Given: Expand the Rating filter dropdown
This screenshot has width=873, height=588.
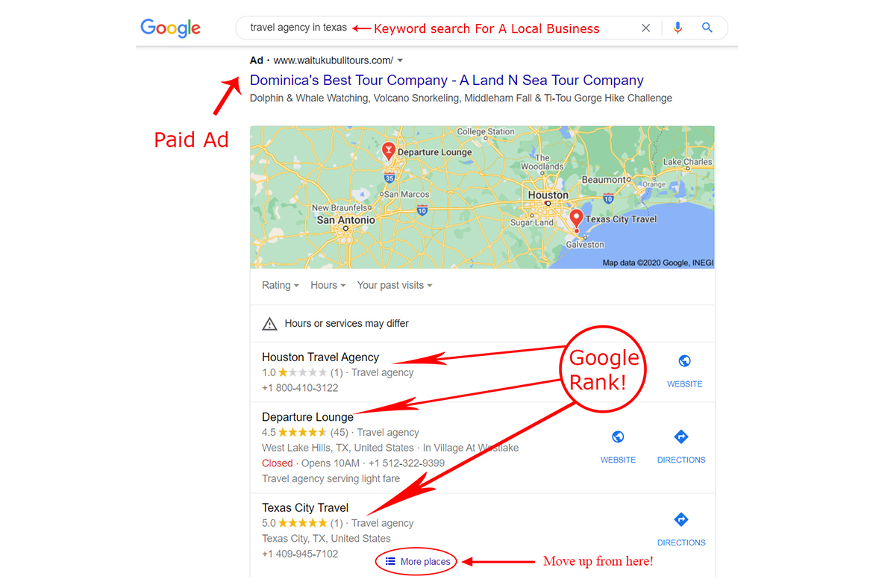Looking at the screenshot, I should point(281,285).
